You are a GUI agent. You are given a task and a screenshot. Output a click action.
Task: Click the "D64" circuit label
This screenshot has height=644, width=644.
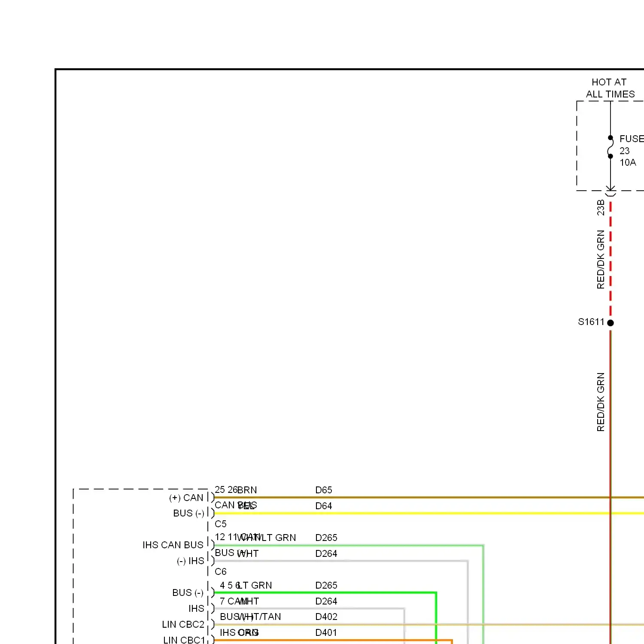click(324, 506)
